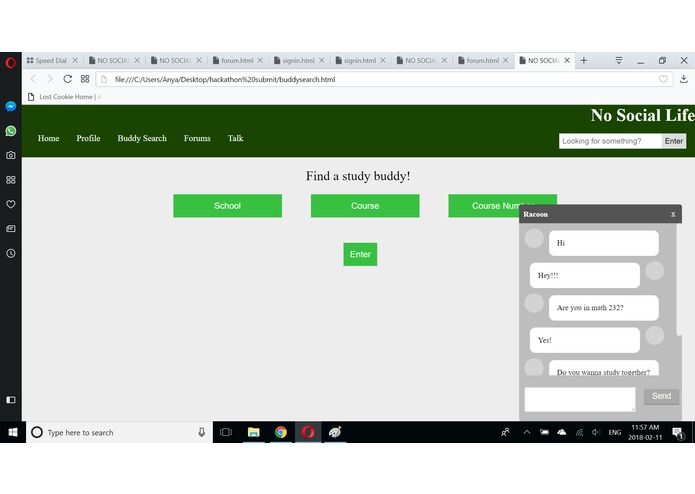Open Talk in the site navigation
The height and width of the screenshot is (494, 695).
click(235, 138)
